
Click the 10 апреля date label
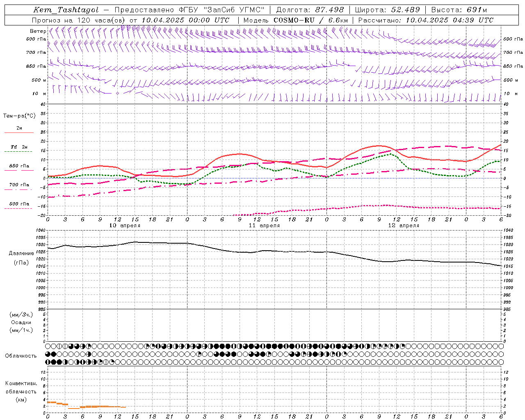[x=125, y=226]
